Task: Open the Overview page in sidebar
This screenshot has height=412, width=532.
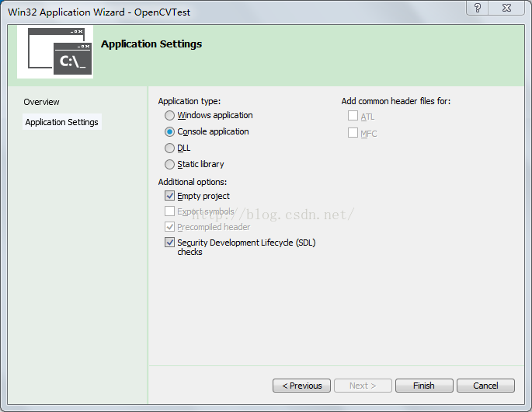Action: point(41,102)
